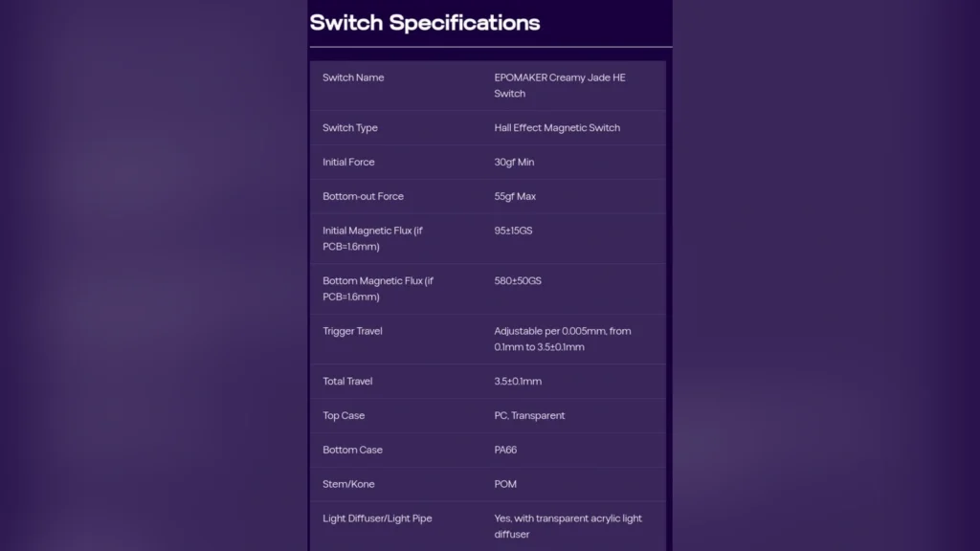The width and height of the screenshot is (980, 551).
Task: Select Initial Magnetic Flux row label
Action: [372, 238]
